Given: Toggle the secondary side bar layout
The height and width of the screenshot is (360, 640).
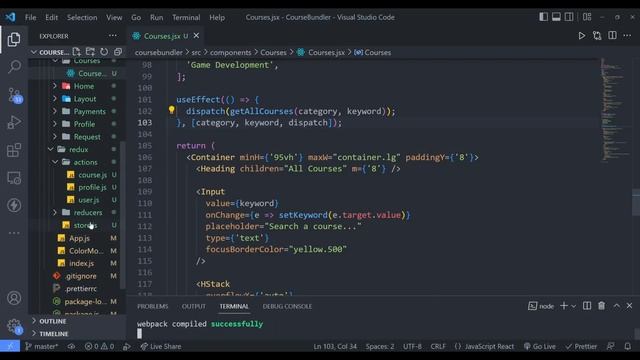Looking at the screenshot, I should click(x=569, y=17).
